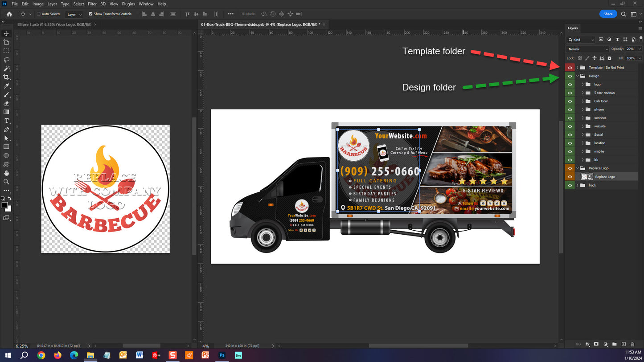Image resolution: width=644 pixels, height=362 pixels.
Task: Open Firefox from the Windows taskbar
Action: click(x=57, y=355)
